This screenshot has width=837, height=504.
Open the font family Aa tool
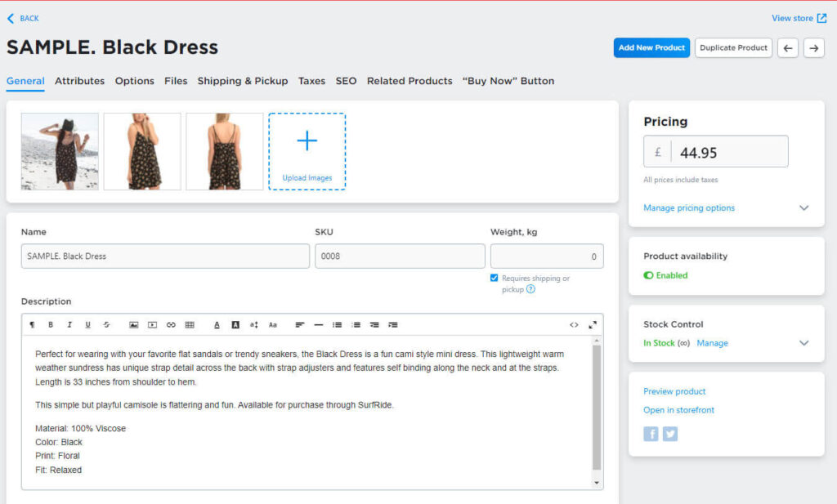273,325
